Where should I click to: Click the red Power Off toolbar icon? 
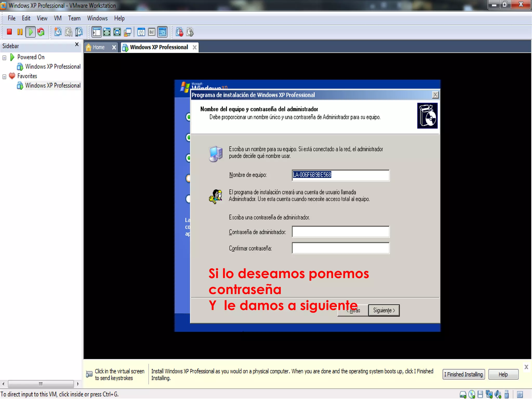coord(9,32)
